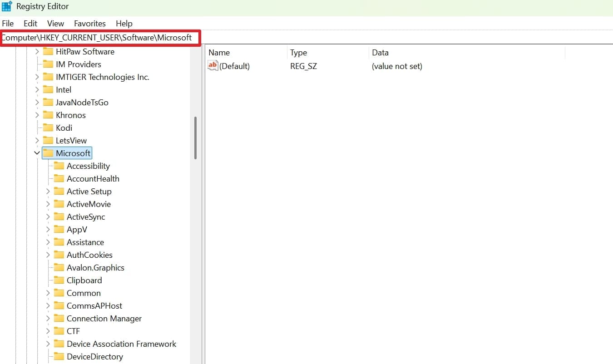The width and height of the screenshot is (613, 364).
Task: Expand the LetsView key
Action: (x=37, y=140)
